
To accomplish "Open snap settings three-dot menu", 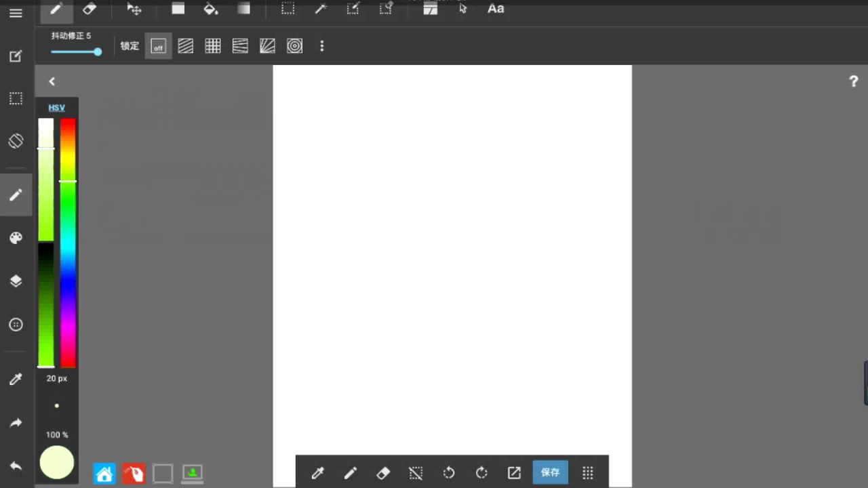I will click(x=322, y=46).
